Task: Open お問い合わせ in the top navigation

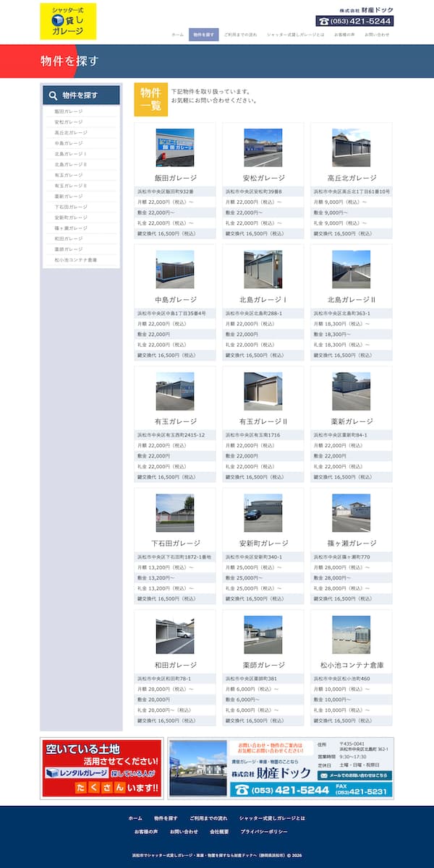Action: [377, 35]
